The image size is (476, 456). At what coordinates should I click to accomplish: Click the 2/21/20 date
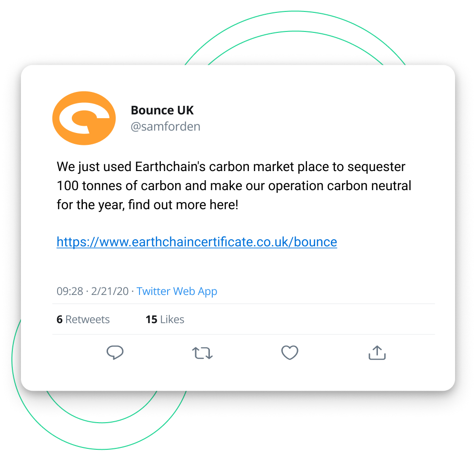point(110,291)
